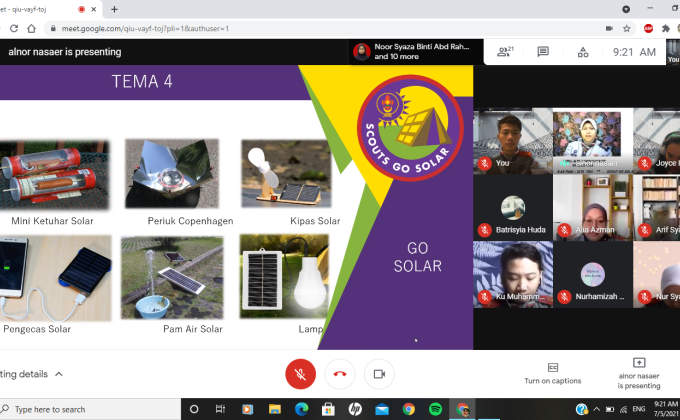Open Task View on taskbar
680x420 pixels.
pyautogui.click(x=220, y=409)
